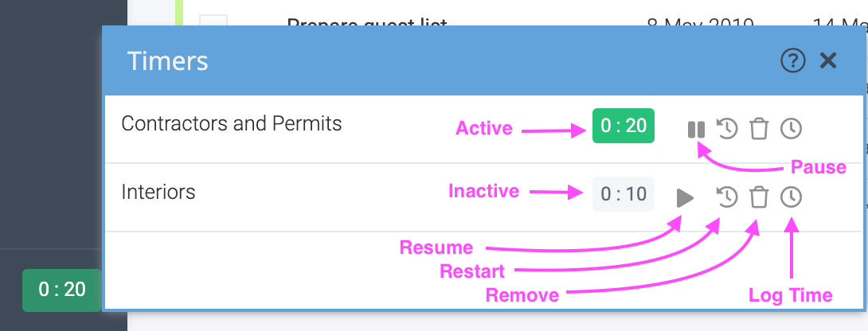Remove the Contractors and Permits timer
The height and width of the screenshot is (331, 868).
[x=759, y=128]
